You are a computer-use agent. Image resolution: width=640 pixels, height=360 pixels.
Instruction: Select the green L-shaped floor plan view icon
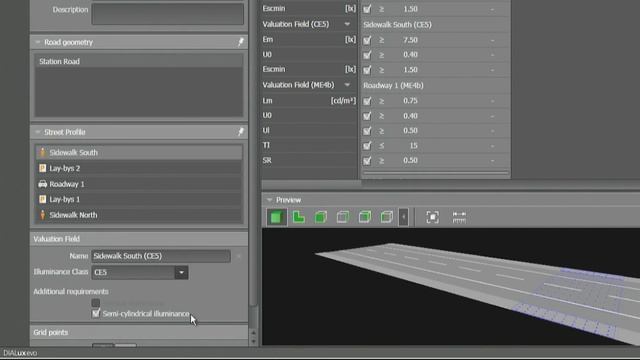(299, 217)
